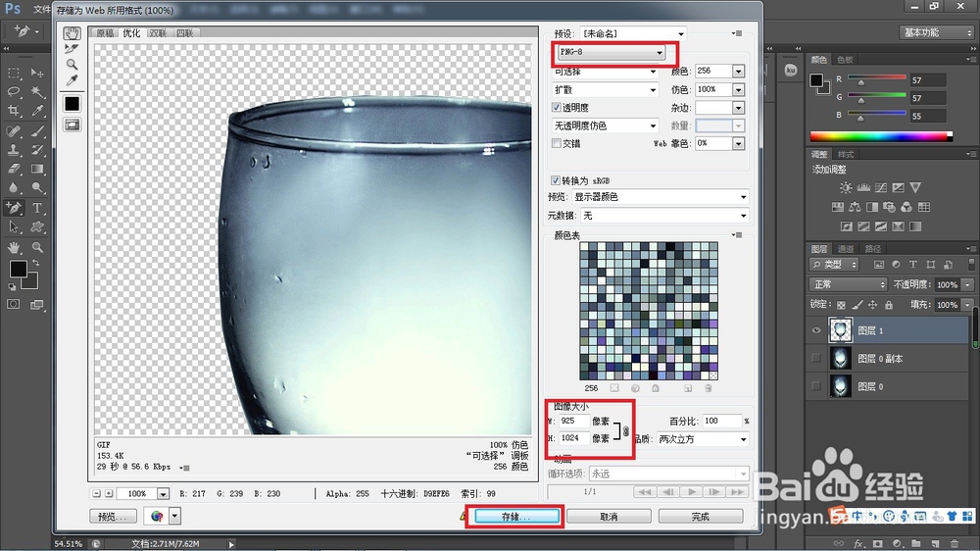The image size is (980, 551).
Task: Click the Quick Mask mode icon
Action: (13, 305)
